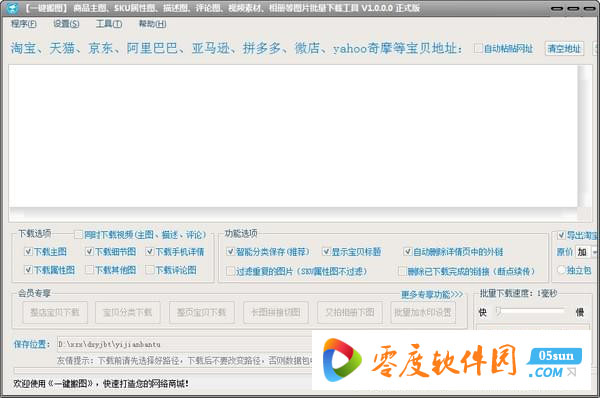The image size is (600, 398).
Task: Open the 程序(F) menu
Action: (x=24, y=24)
